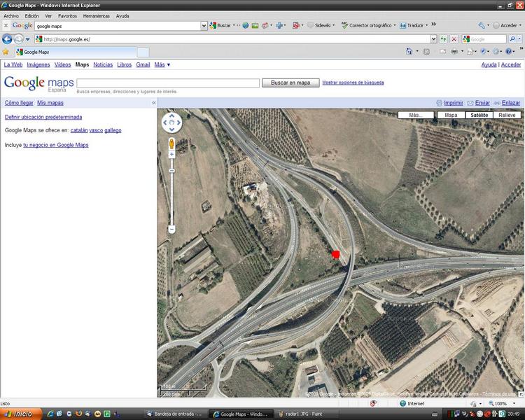This screenshot has width=525, height=420.
Task: Click the map pan control compass
Action: (171, 123)
